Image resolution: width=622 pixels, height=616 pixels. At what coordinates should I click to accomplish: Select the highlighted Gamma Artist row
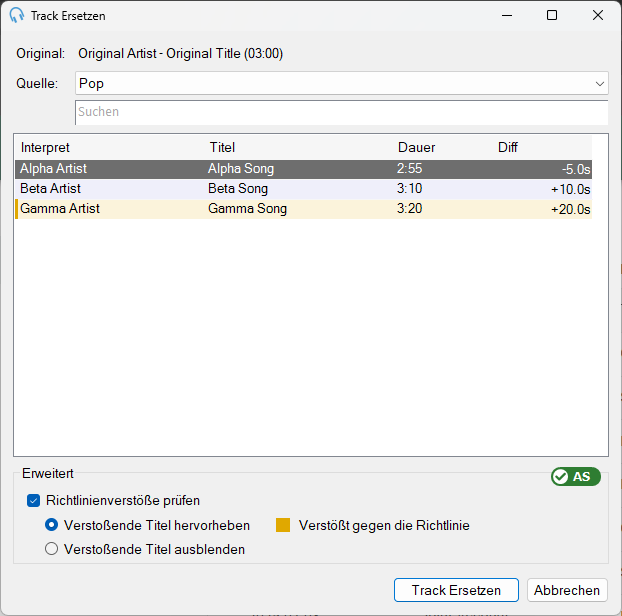point(303,209)
